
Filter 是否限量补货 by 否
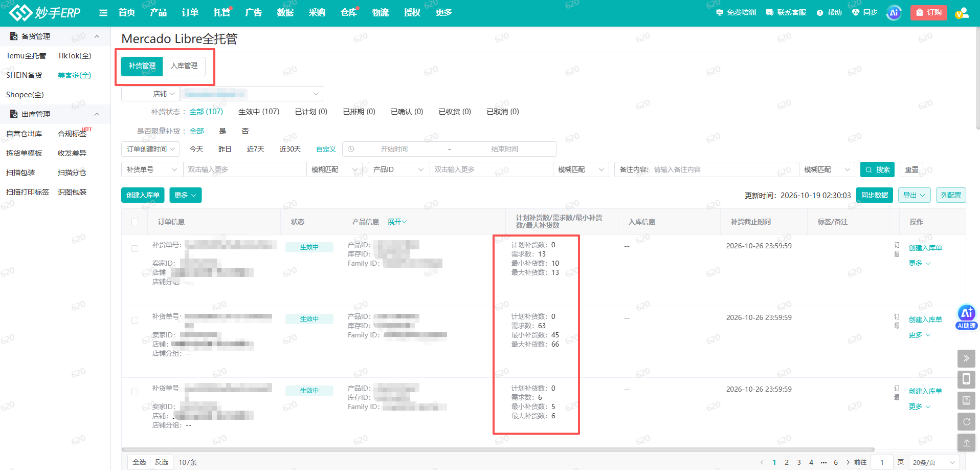pyautogui.click(x=245, y=131)
